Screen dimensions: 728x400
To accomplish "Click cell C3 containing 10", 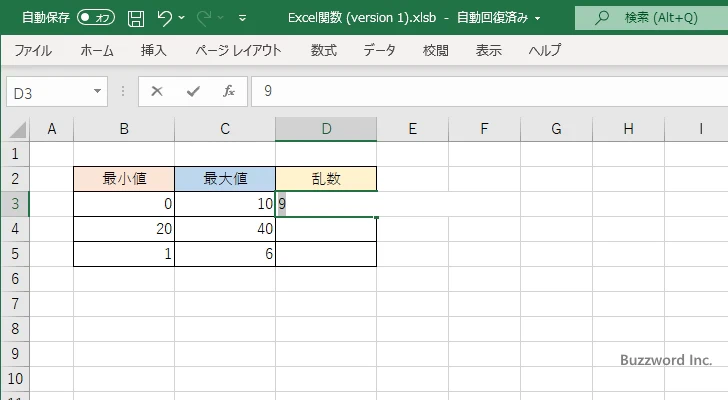I will coord(225,204).
